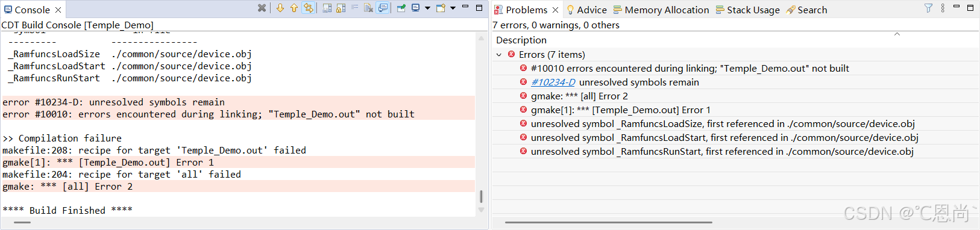Open the Advice tab
Image resolution: width=980 pixels, height=230 pixels.
586,10
